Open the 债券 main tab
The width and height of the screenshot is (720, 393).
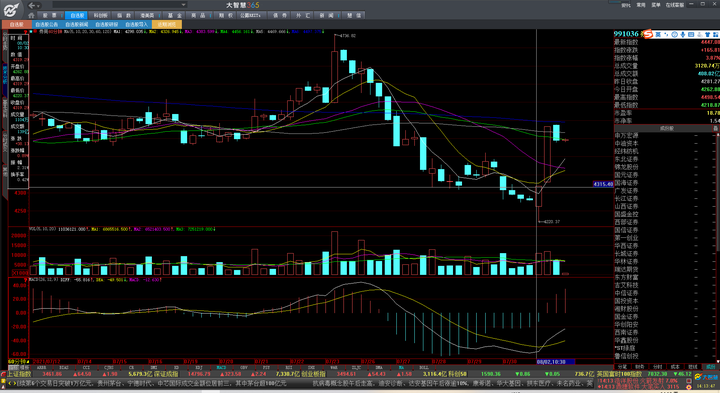tap(280, 15)
